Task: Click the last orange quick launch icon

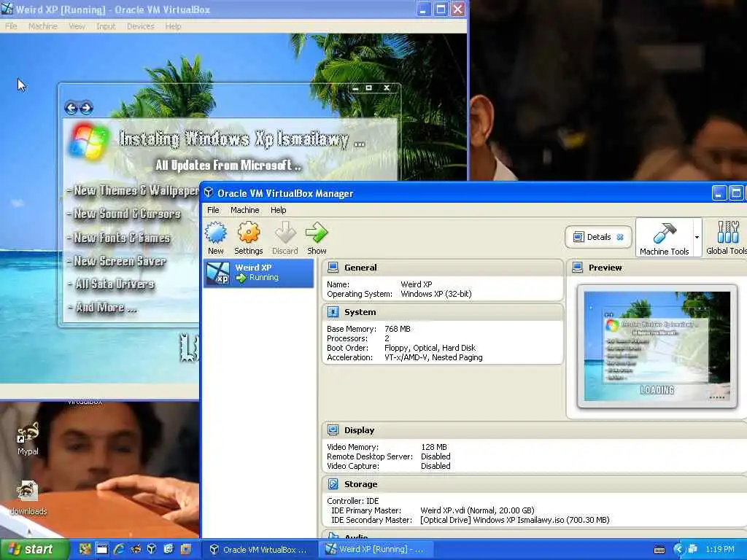Action: [185, 549]
